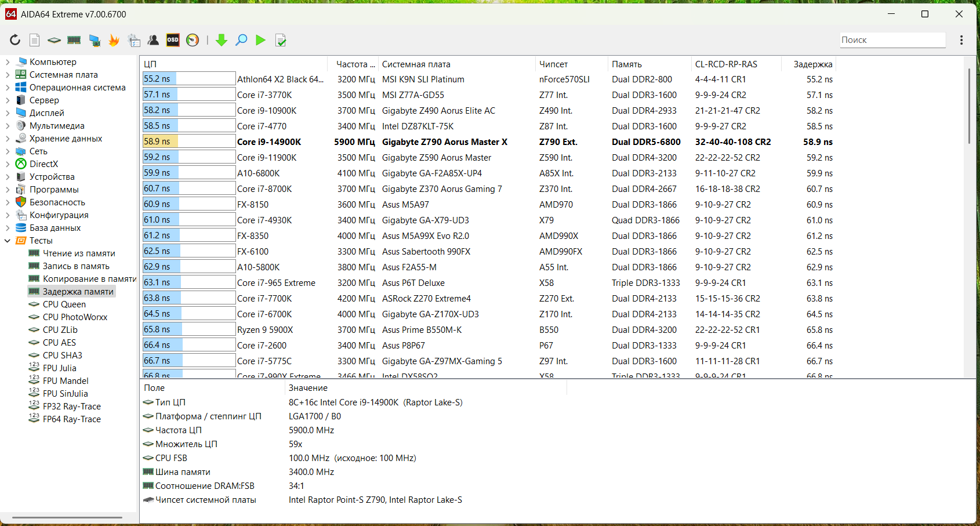Open the FPU Mandel benchmark
Viewport: 980px width, 526px height.
pos(66,381)
